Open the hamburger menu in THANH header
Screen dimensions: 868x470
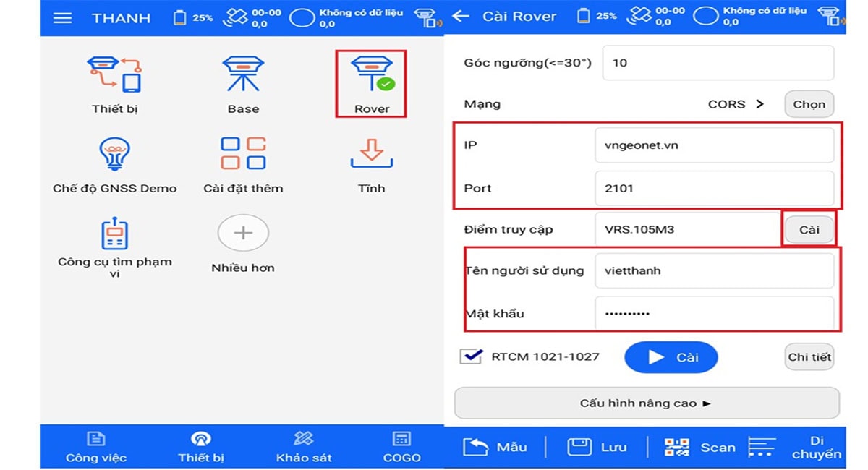click(63, 18)
